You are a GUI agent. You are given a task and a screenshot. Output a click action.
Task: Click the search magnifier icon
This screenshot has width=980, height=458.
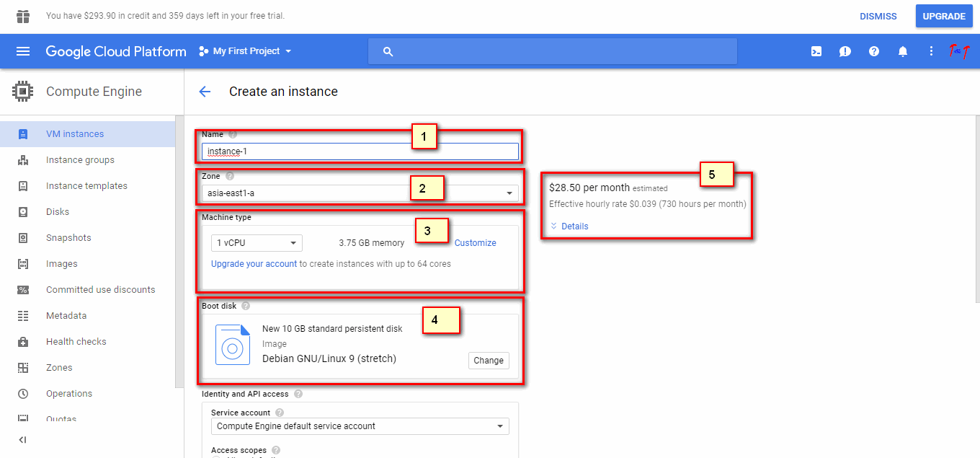(388, 51)
